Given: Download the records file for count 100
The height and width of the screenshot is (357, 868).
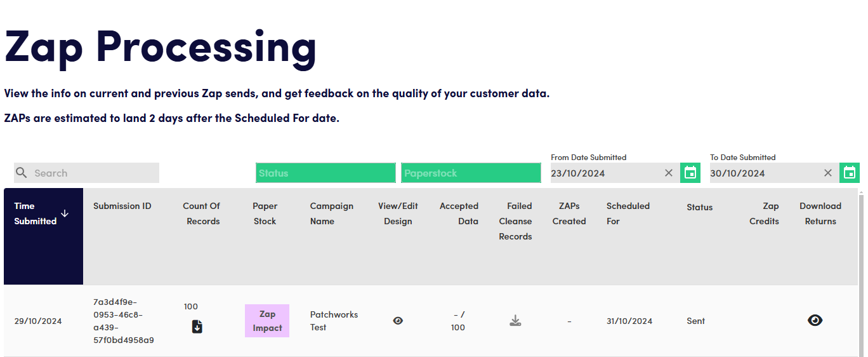Looking at the screenshot, I should pyautogui.click(x=197, y=327).
